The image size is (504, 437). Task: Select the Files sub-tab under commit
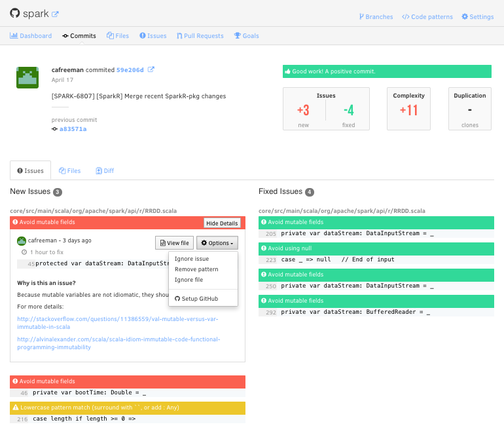(69, 171)
